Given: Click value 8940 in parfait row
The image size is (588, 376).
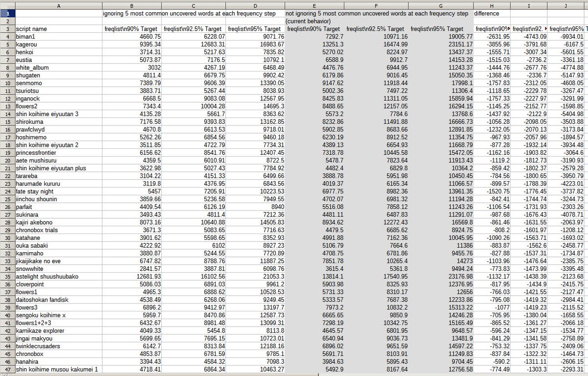Looking at the screenshot, I should [x=255, y=207].
